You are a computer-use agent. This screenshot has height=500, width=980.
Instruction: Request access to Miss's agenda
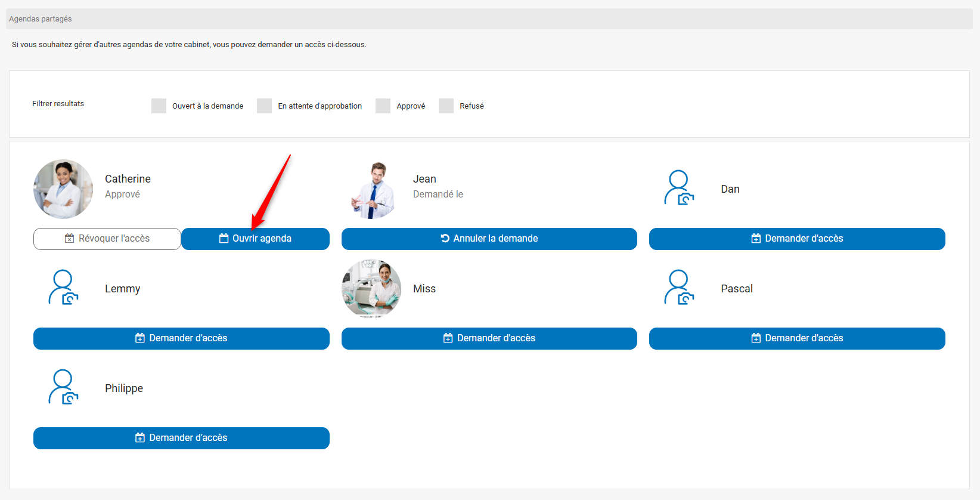489,338
